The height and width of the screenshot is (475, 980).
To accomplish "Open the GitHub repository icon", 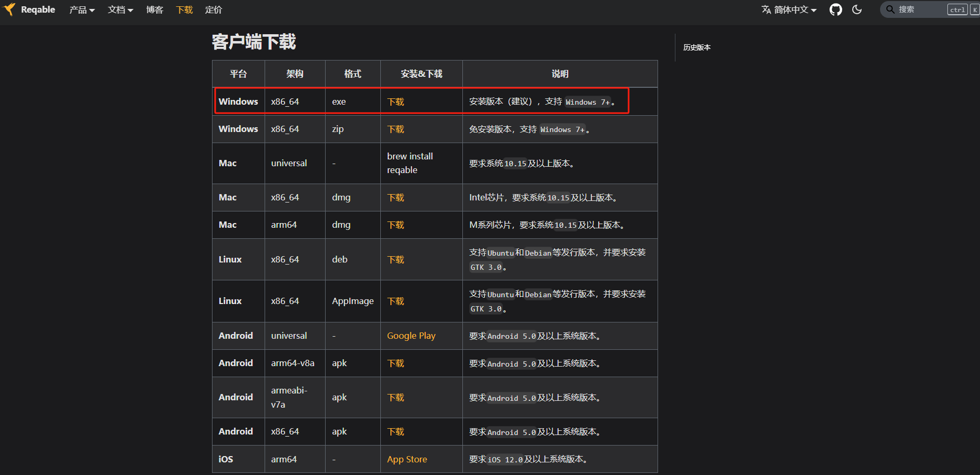I will tap(835, 9).
